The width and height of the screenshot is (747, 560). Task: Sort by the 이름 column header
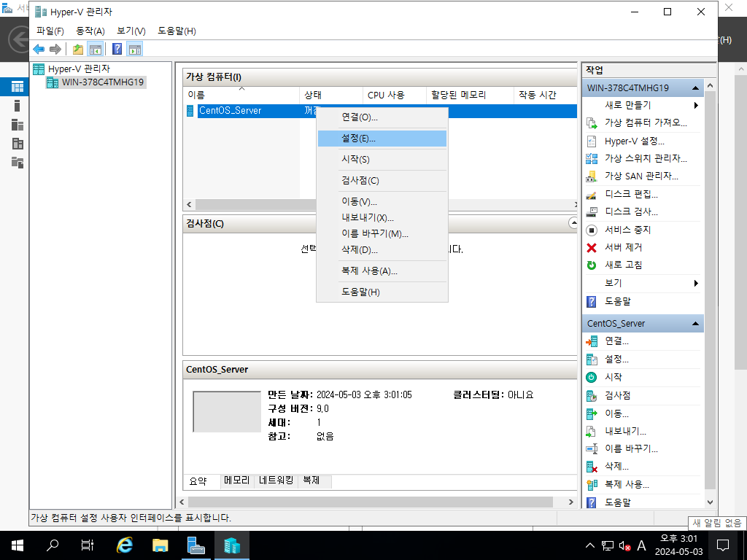pyautogui.click(x=241, y=95)
